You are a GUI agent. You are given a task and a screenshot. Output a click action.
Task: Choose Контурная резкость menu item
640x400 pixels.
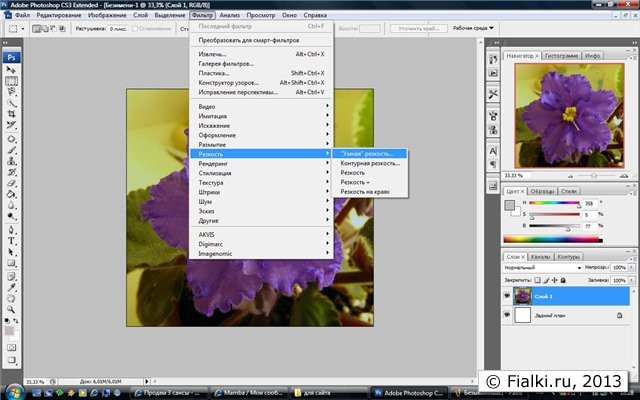pos(370,163)
